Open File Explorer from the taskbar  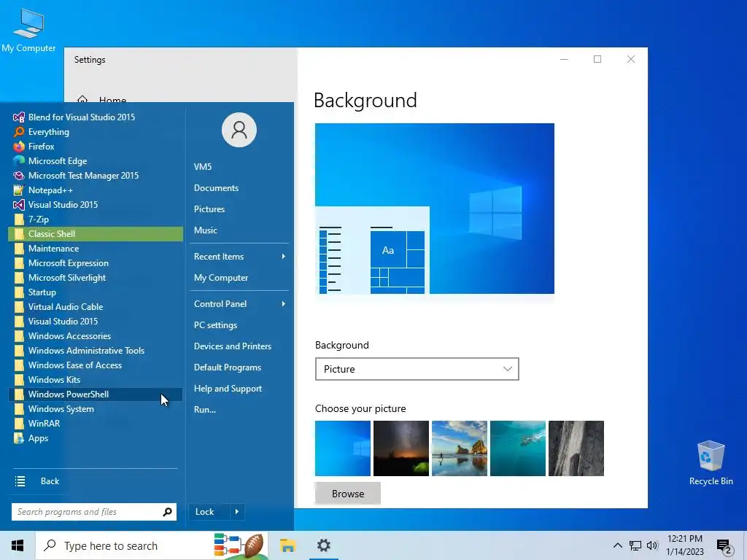coord(287,545)
